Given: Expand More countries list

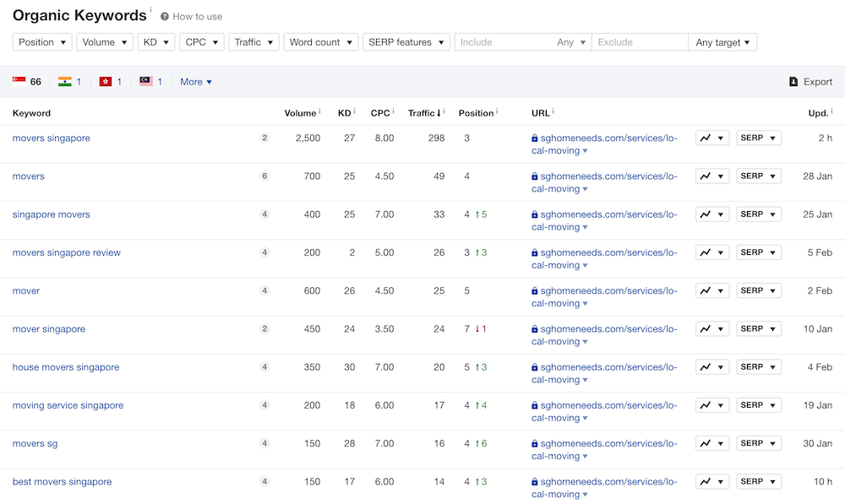Looking at the screenshot, I should click(x=196, y=82).
